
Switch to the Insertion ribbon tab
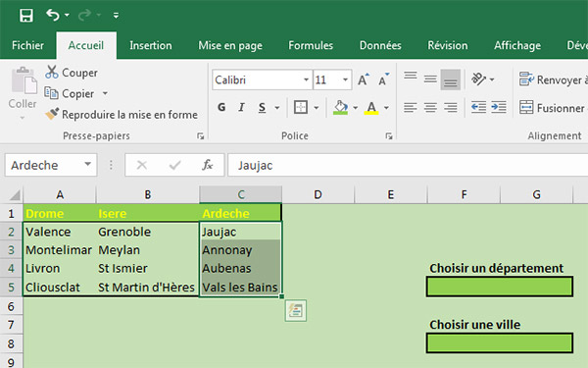point(150,45)
